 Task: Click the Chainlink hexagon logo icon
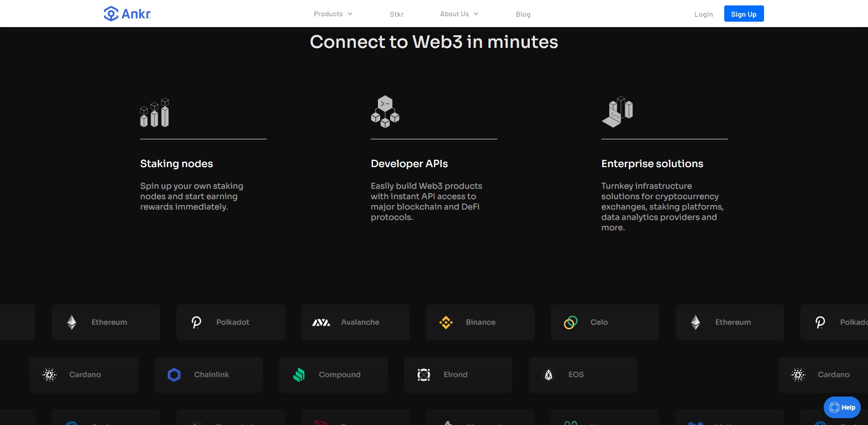click(174, 375)
